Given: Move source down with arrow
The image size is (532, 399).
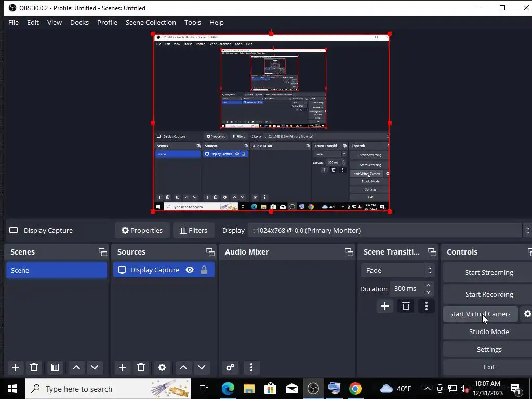Looking at the screenshot, I should (202, 367).
